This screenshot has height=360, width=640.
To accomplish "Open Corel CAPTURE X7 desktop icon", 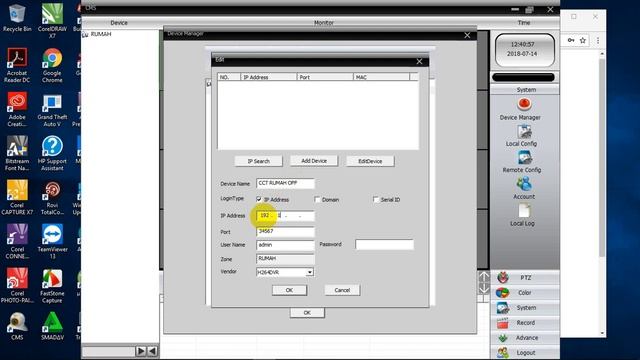I will pyautogui.click(x=17, y=197).
